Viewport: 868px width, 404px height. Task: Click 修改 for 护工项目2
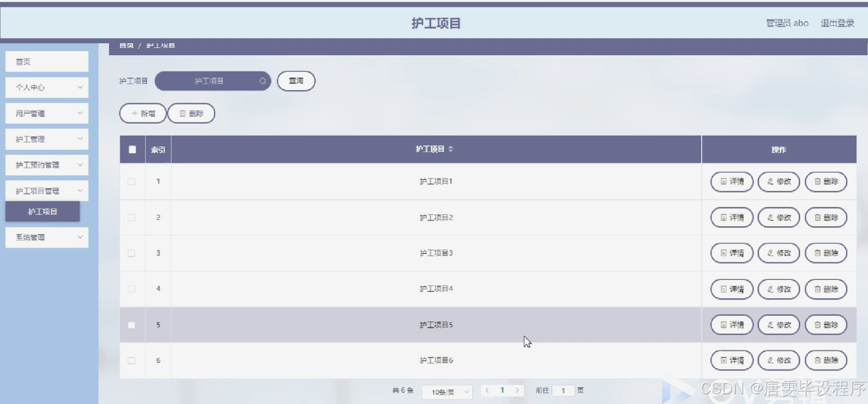779,217
